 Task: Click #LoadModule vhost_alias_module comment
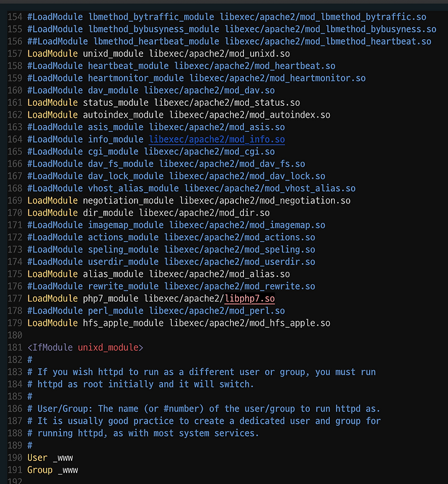pyautogui.click(x=192, y=188)
